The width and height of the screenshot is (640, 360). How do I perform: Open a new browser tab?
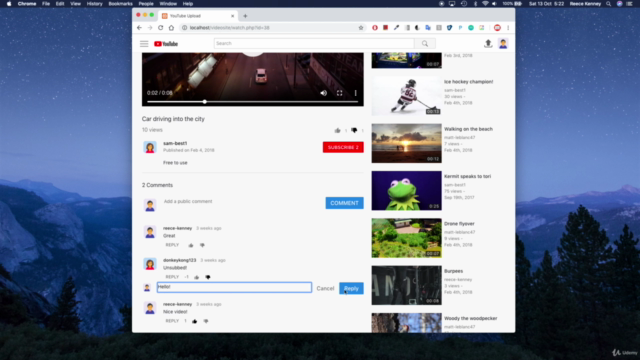(245, 16)
